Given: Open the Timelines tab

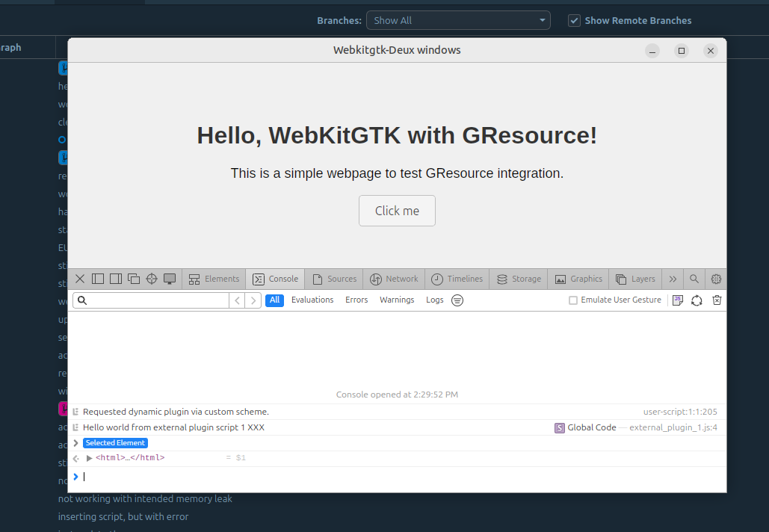Looking at the screenshot, I should pyautogui.click(x=457, y=279).
